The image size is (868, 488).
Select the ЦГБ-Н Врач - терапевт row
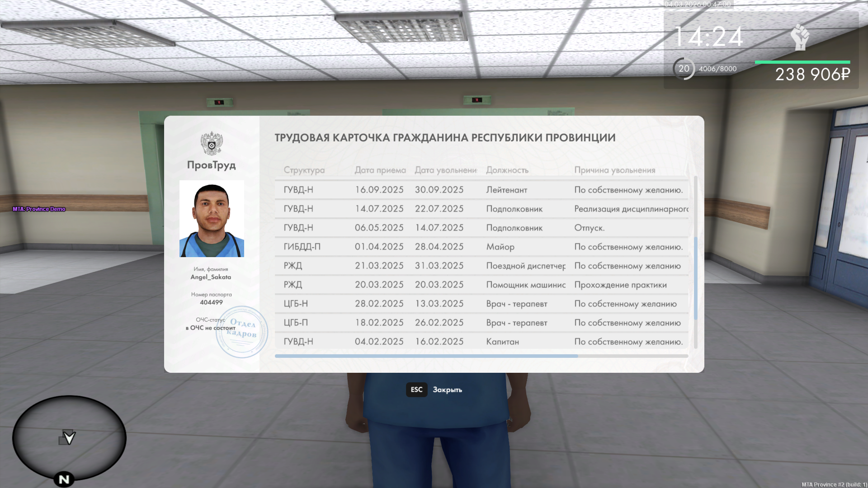481,304
